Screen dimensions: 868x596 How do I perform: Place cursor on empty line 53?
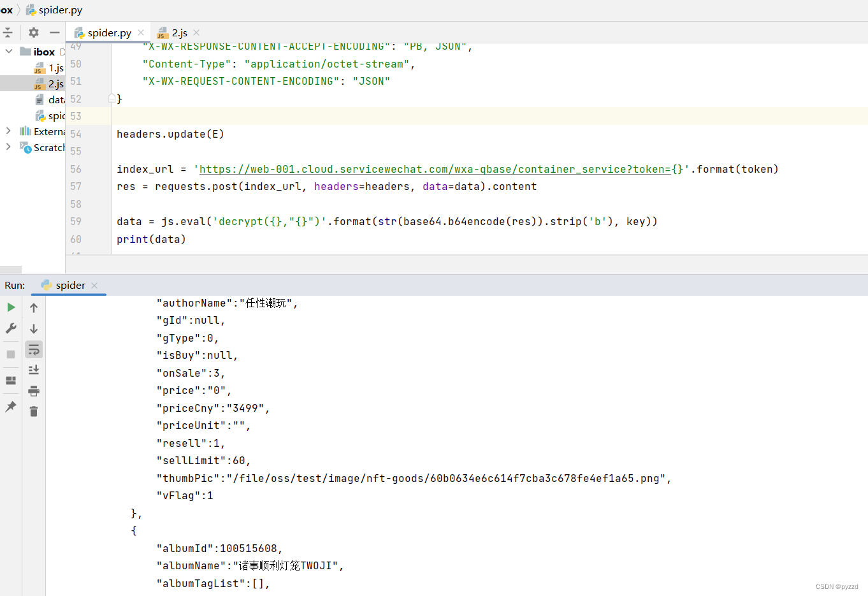coord(489,116)
